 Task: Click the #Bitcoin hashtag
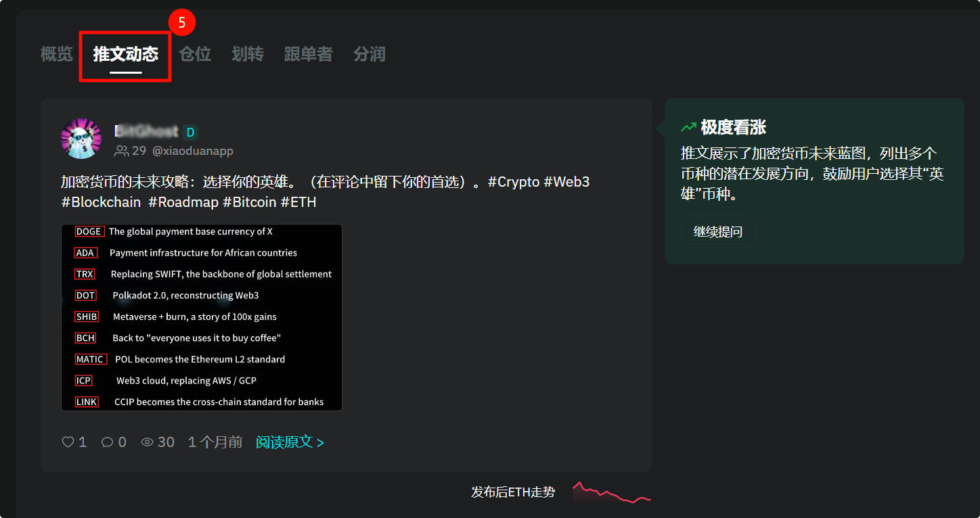[x=250, y=202]
